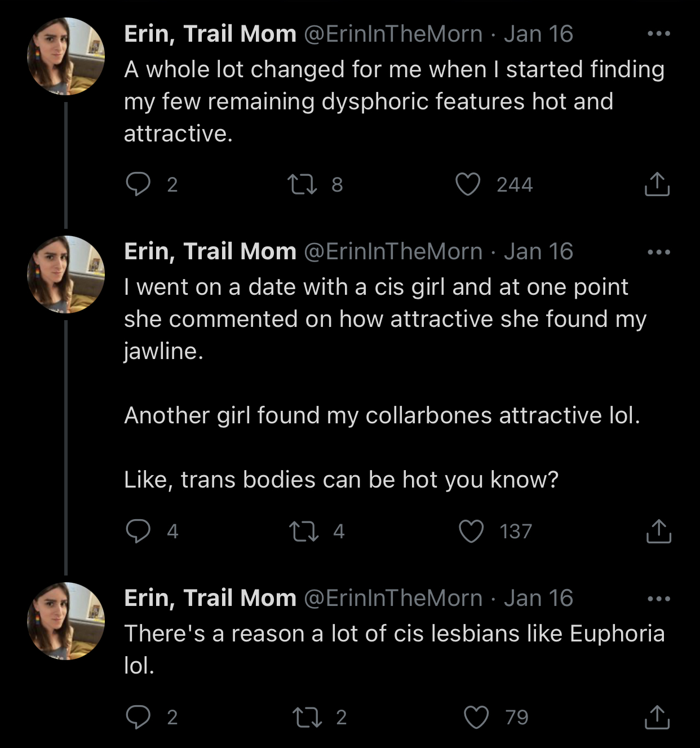The image size is (700, 748).
Task: Open the Jan 16 timestamp on the second tweet
Action: [x=538, y=251]
